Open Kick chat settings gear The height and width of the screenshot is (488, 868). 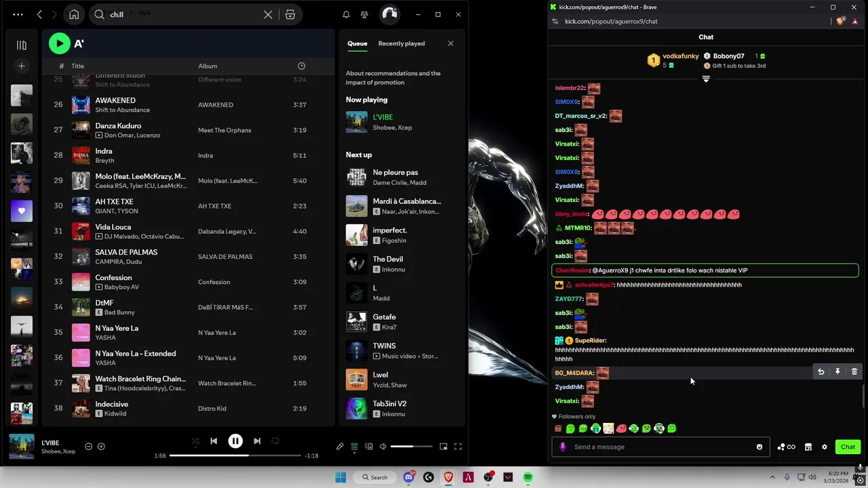coord(825,447)
